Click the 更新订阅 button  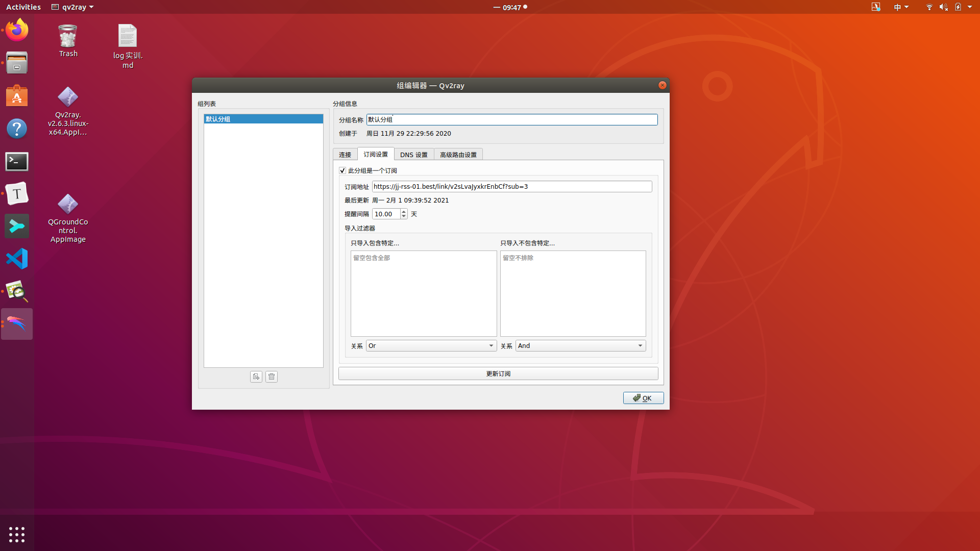498,374
